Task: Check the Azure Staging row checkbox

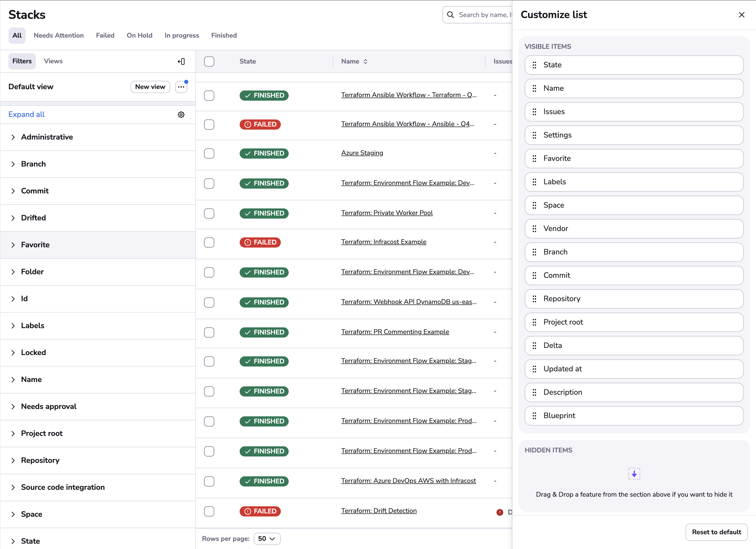Action: [209, 153]
